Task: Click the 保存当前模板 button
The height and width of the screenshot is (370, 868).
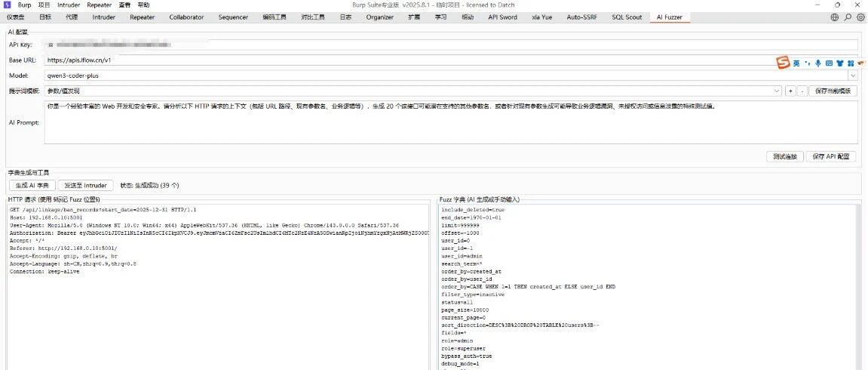Action: point(833,91)
